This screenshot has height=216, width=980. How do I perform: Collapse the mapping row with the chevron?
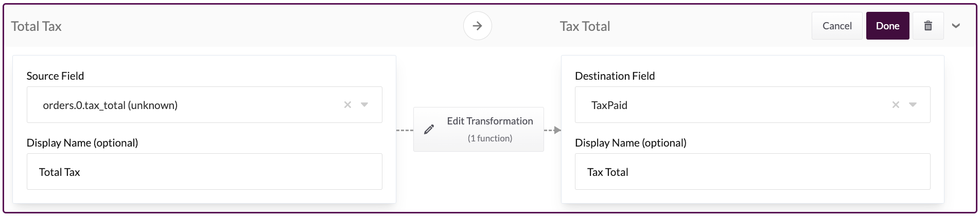point(956,26)
